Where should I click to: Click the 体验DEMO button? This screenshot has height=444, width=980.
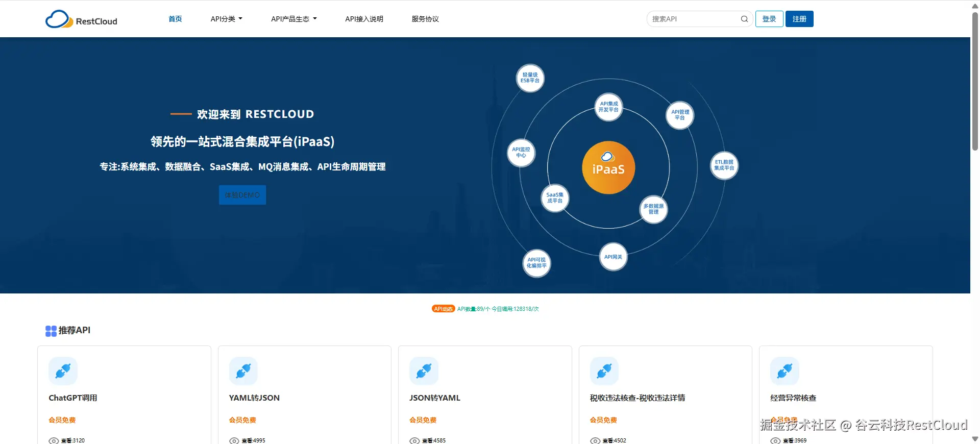coord(242,195)
